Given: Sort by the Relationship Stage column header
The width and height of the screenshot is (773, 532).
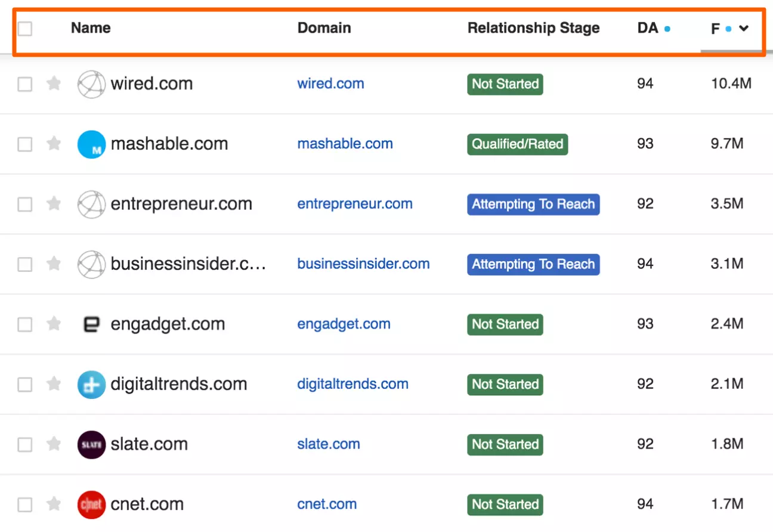Looking at the screenshot, I should (533, 28).
